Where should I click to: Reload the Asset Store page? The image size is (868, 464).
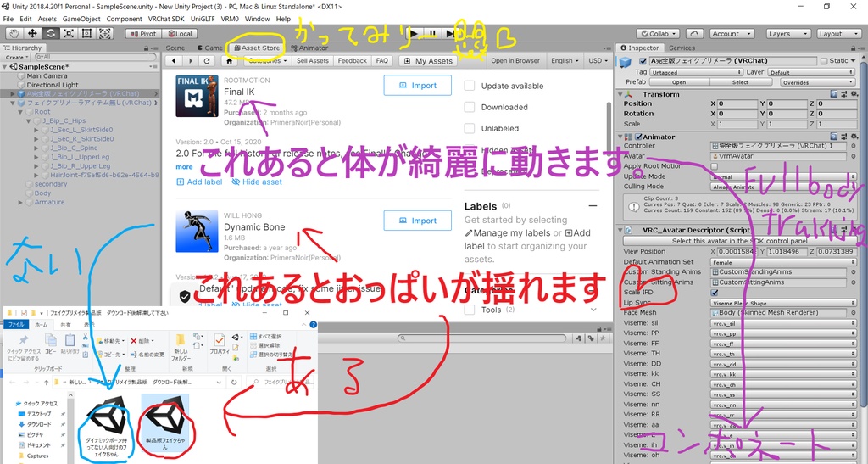207,61
